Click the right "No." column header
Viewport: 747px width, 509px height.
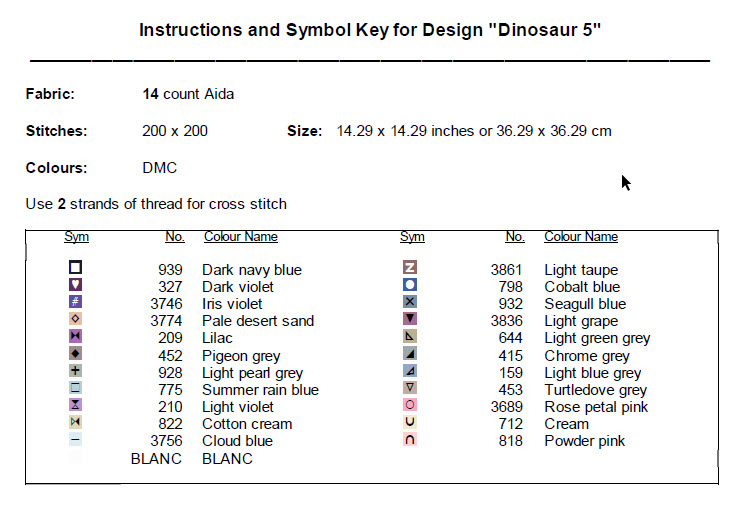(514, 237)
